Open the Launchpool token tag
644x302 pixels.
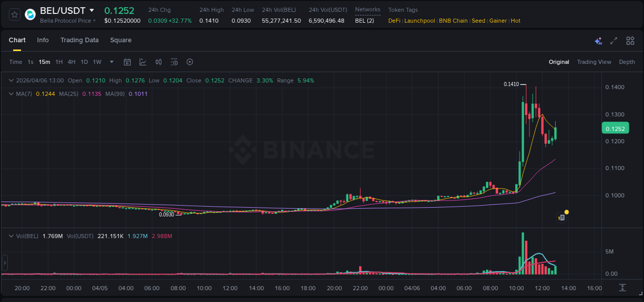[420, 21]
